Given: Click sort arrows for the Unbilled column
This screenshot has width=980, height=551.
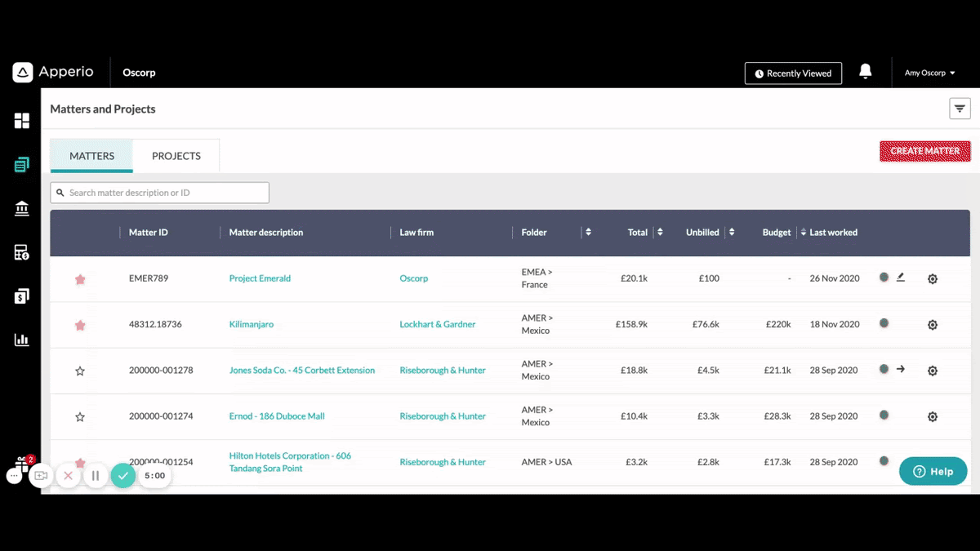Looking at the screenshot, I should (x=732, y=232).
